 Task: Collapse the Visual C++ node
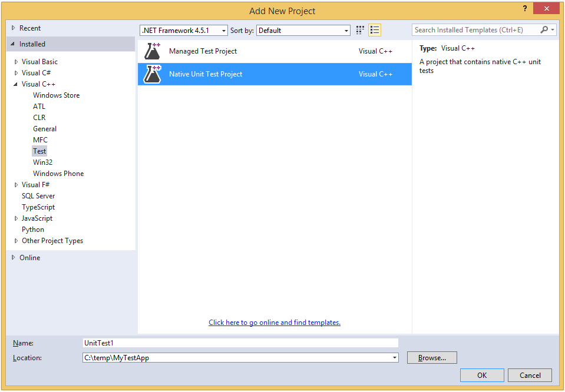[x=16, y=84]
